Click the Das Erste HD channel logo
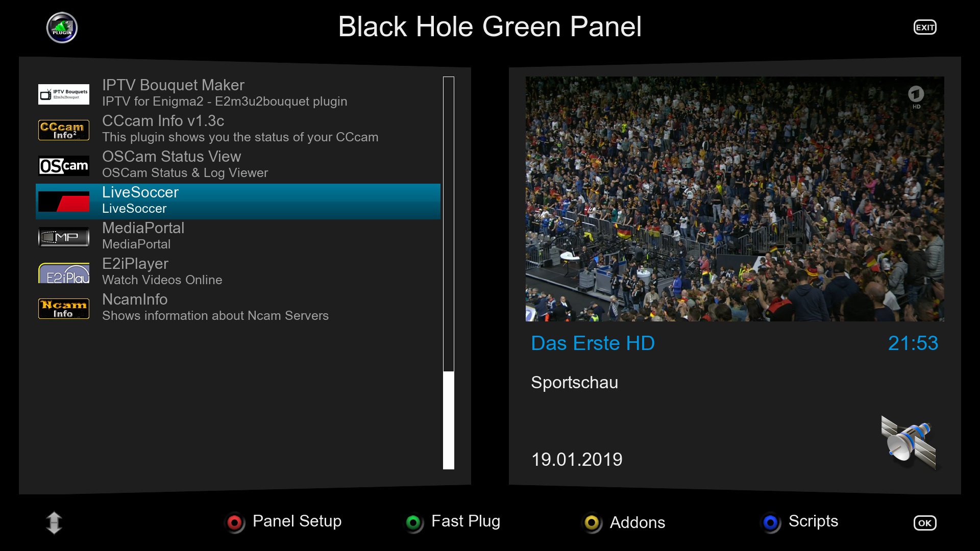This screenshot has height=551, width=980. point(916,97)
